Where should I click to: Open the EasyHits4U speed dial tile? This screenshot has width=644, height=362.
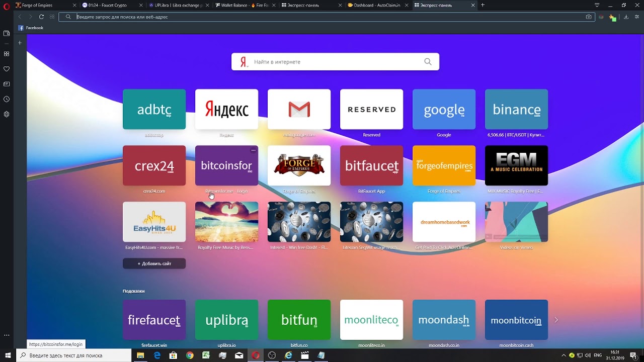tap(154, 222)
